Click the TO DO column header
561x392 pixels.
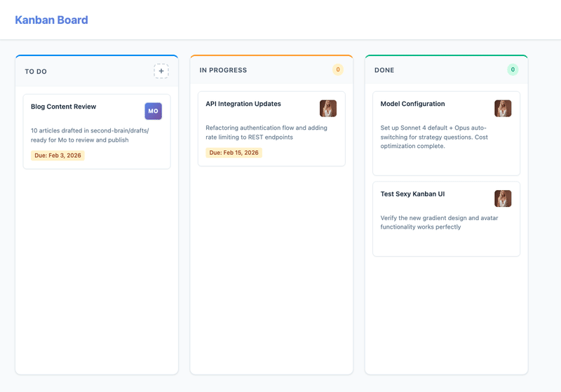tap(36, 72)
